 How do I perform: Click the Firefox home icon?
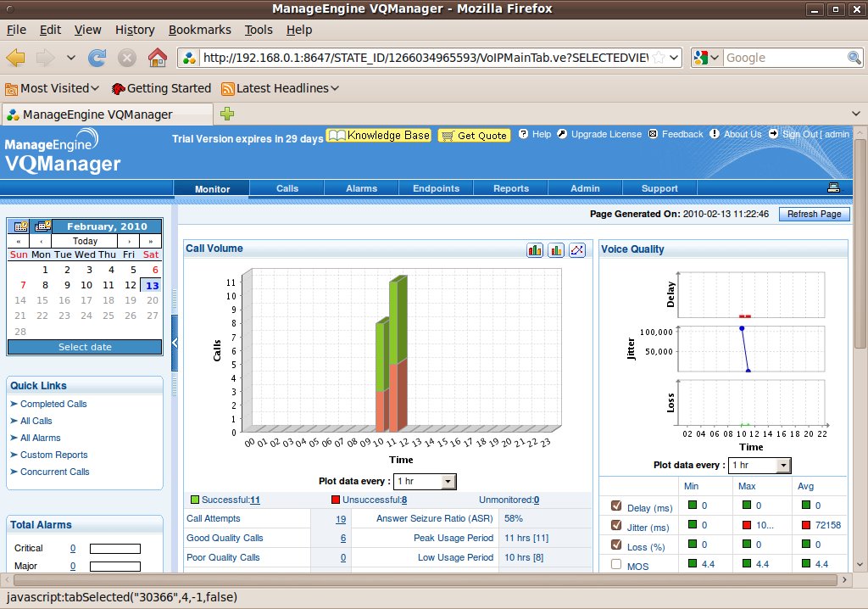(x=157, y=58)
